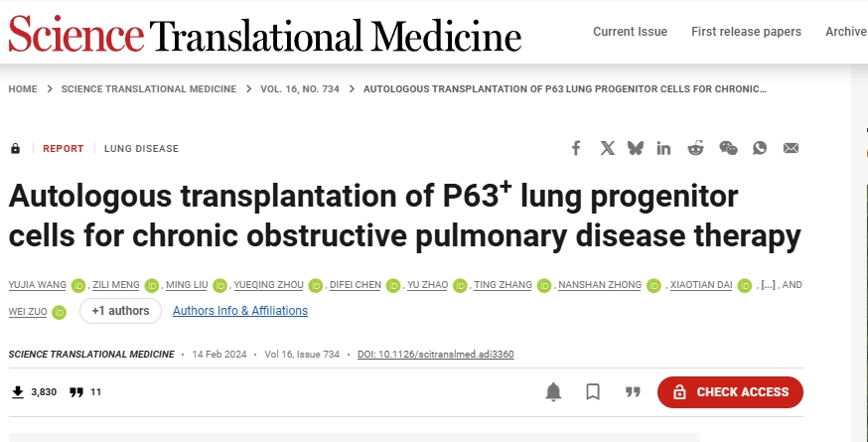Share article by email envelope icon
868x442 pixels.
pos(791,148)
